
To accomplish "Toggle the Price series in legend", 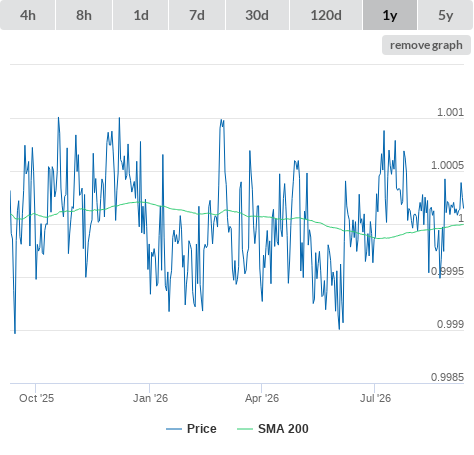I will coord(202,429).
